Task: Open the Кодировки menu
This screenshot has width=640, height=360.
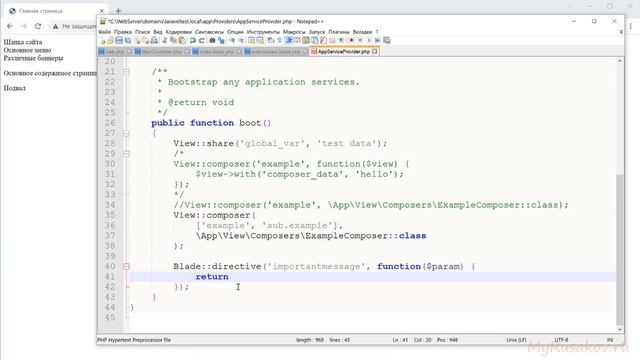Action: pos(178,32)
